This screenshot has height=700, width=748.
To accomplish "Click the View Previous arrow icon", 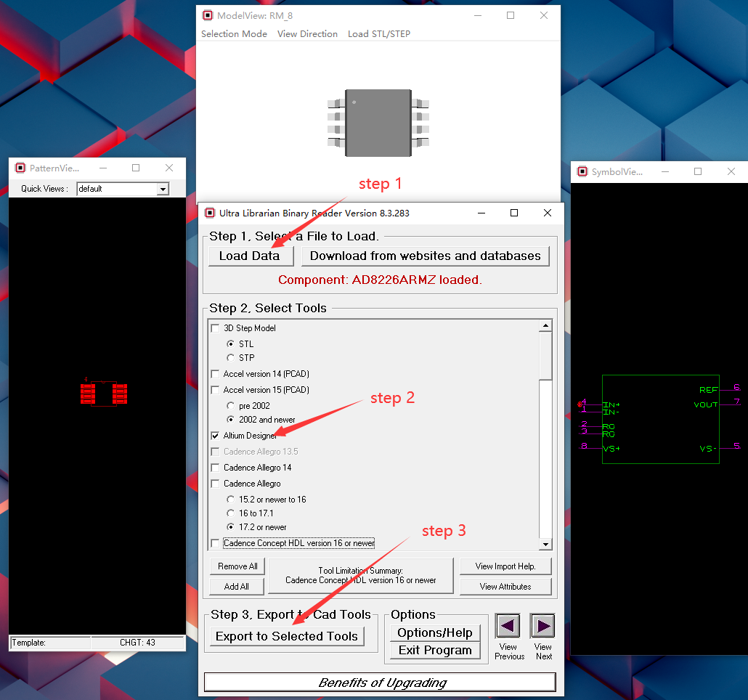I will tap(508, 626).
